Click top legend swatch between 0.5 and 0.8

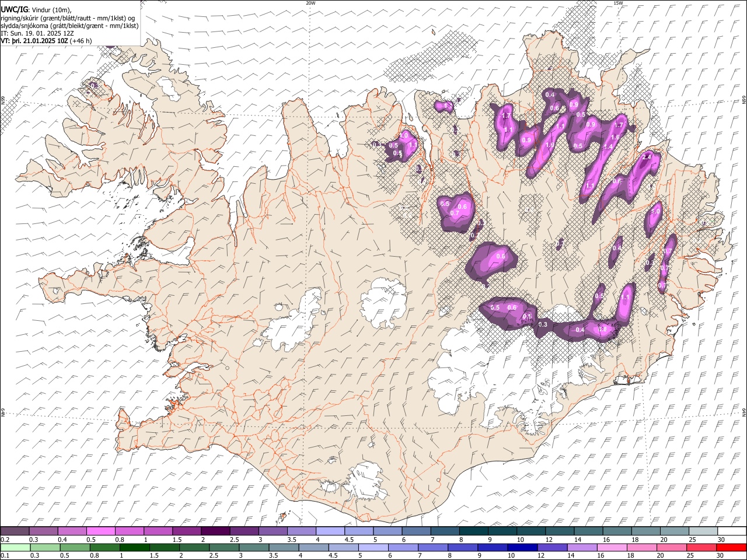click(x=100, y=531)
